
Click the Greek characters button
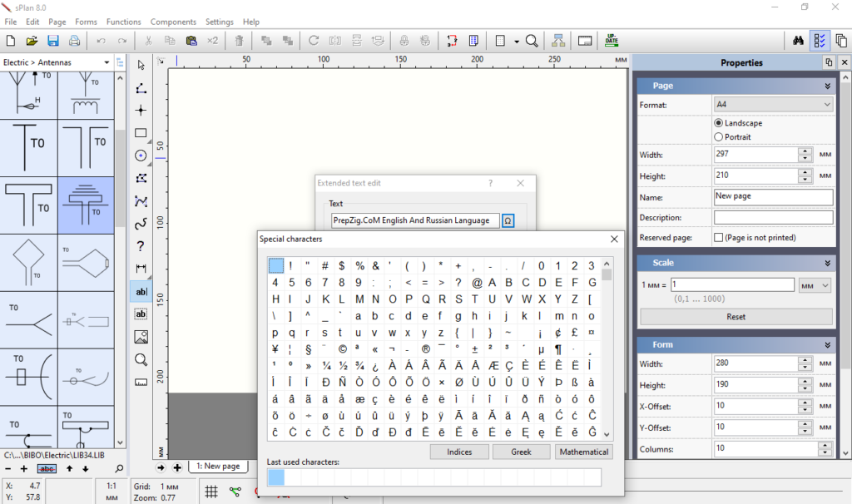click(x=522, y=452)
